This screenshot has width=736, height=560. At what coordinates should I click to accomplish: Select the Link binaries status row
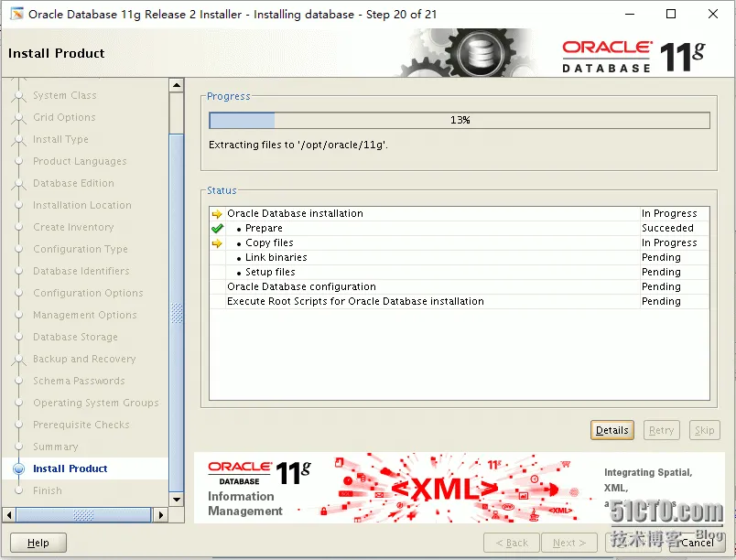pyautogui.click(x=459, y=257)
